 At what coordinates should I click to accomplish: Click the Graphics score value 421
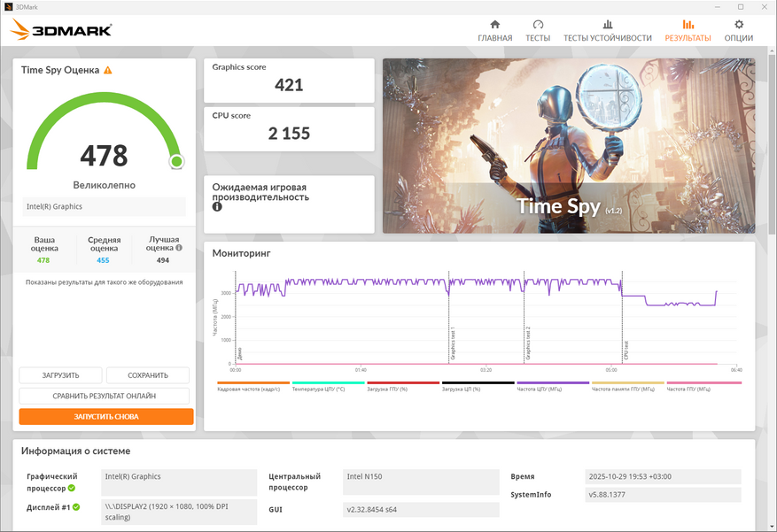(x=289, y=85)
